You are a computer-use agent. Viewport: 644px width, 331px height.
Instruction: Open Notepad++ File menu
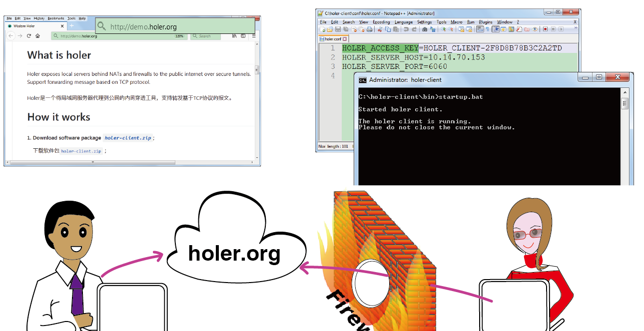[323, 22]
